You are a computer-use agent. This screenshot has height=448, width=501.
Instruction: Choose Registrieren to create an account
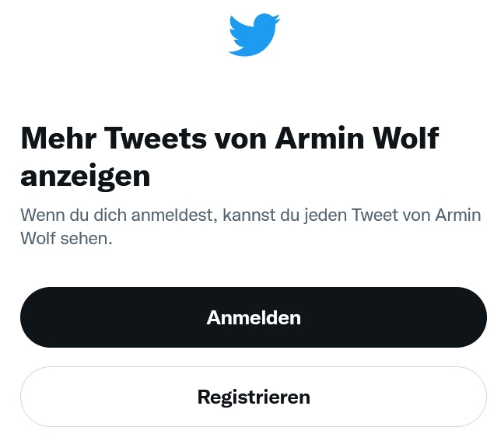point(254,397)
